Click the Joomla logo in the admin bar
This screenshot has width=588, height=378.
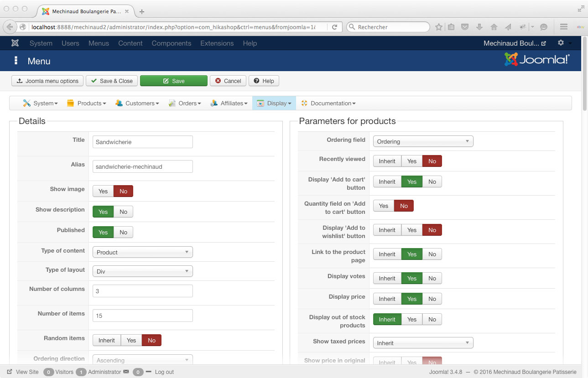pyautogui.click(x=15, y=43)
